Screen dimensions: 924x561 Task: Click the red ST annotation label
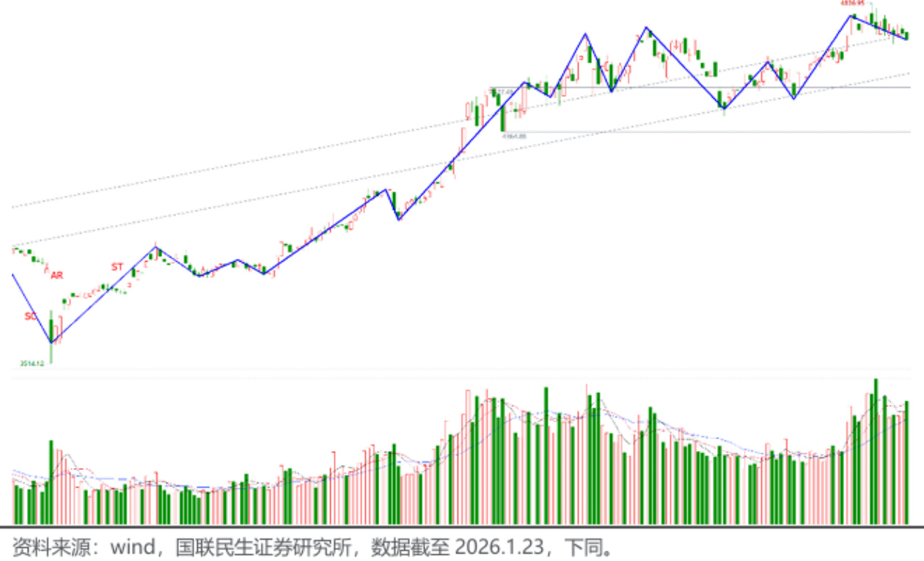pyautogui.click(x=117, y=267)
